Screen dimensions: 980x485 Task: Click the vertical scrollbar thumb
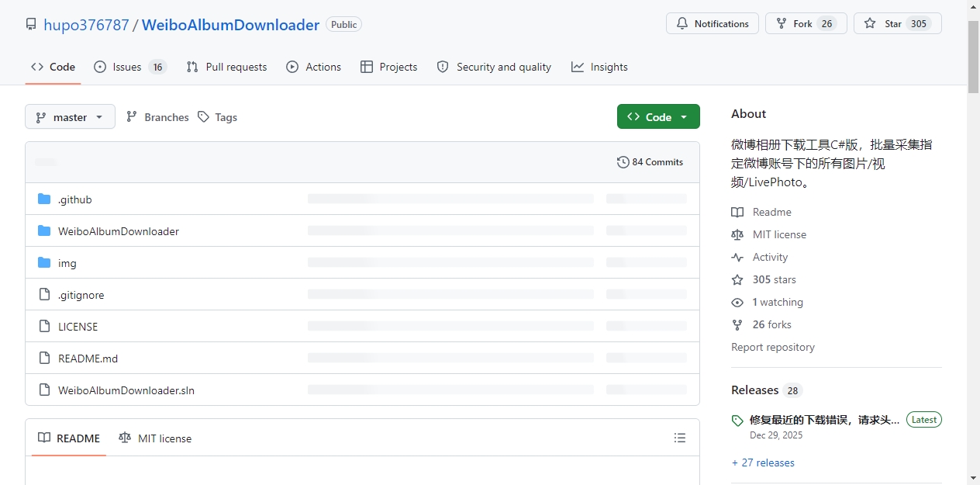point(974,57)
